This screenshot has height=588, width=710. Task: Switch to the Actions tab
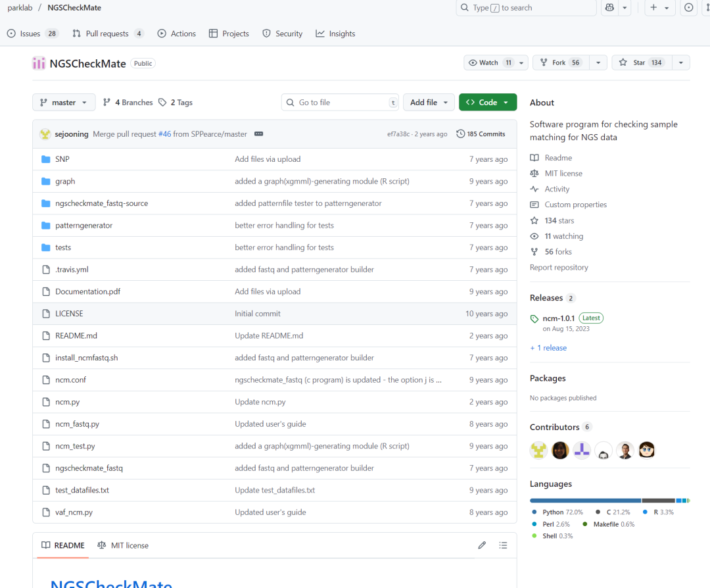[x=177, y=34]
